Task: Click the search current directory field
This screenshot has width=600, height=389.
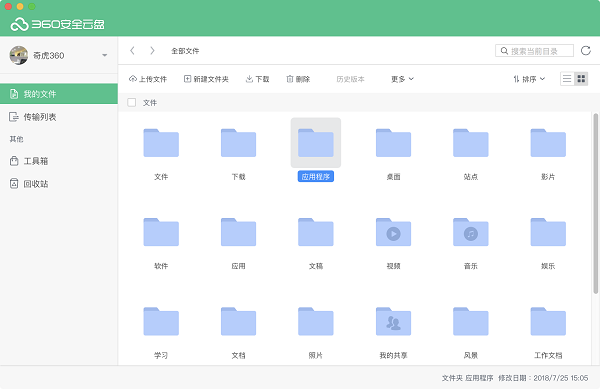Action: pos(535,50)
